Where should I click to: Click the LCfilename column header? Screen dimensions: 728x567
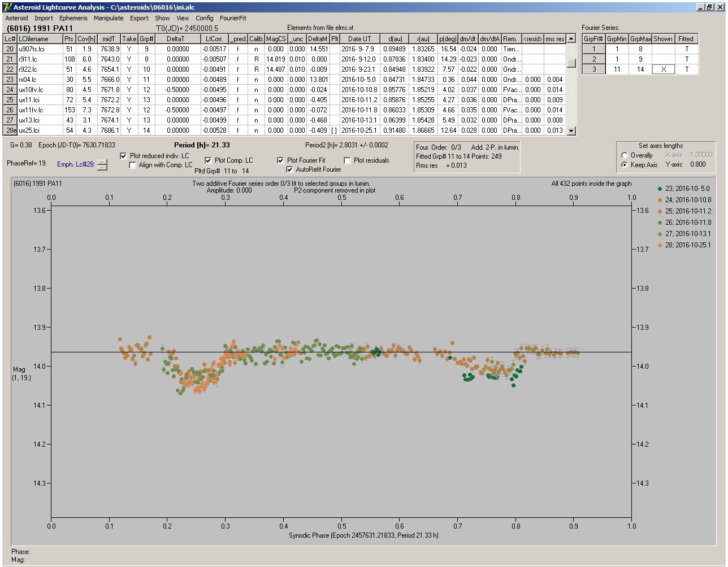coord(40,39)
